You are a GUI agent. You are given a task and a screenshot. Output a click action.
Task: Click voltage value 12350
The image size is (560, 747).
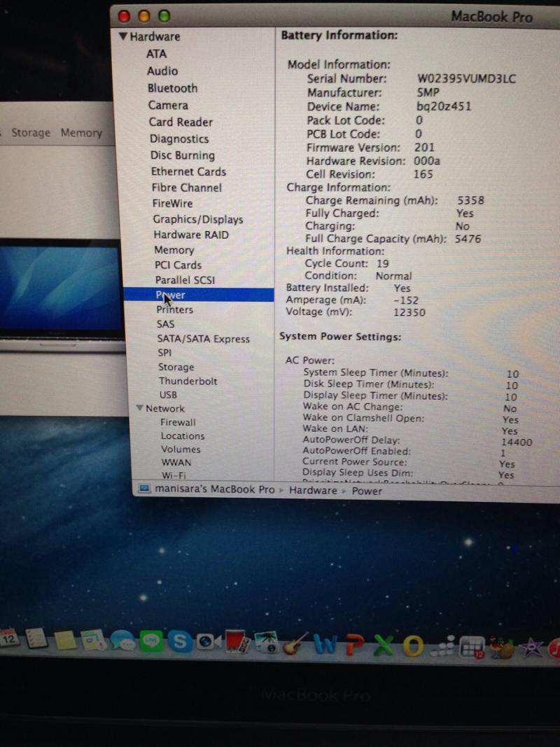(x=409, y=312)
